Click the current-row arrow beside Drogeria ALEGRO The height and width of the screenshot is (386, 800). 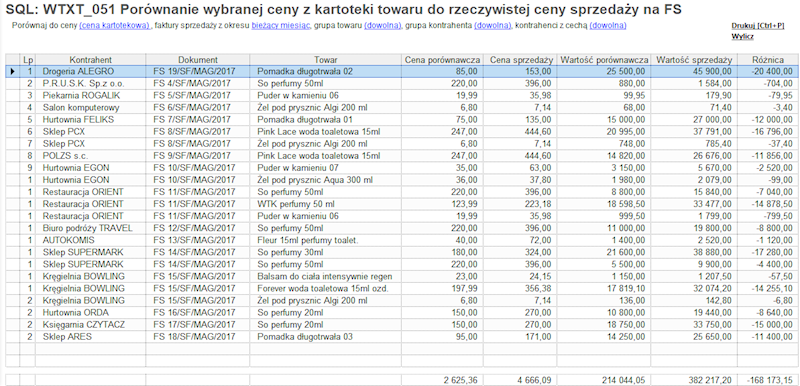coord(12,72)
